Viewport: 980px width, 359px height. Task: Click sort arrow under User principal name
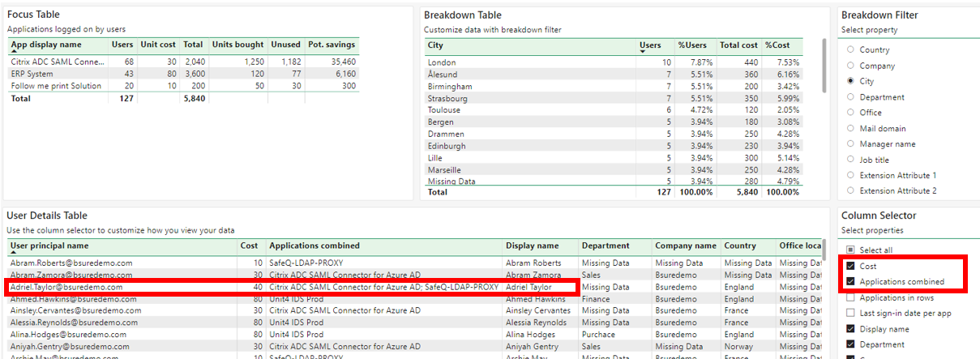pyautogui.click(x=13, y=252)
